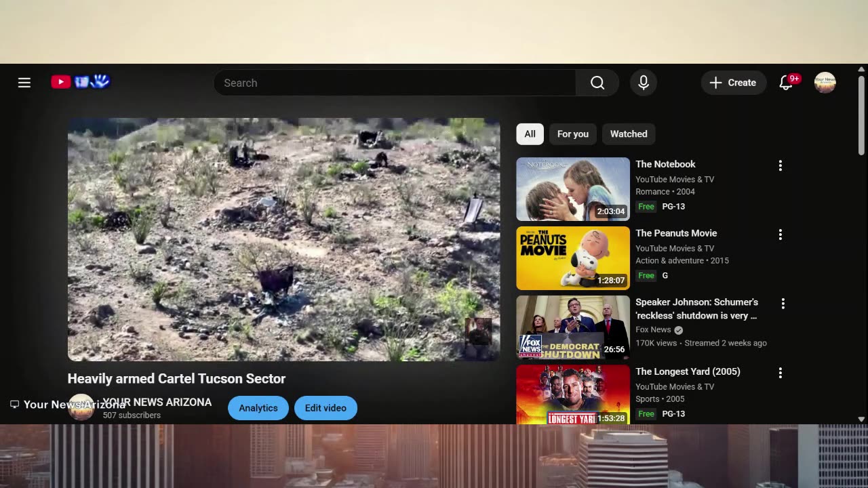Screen dimensions: 868x488
Task: Open the hamburger guide menu
Action: pos(24,83)
